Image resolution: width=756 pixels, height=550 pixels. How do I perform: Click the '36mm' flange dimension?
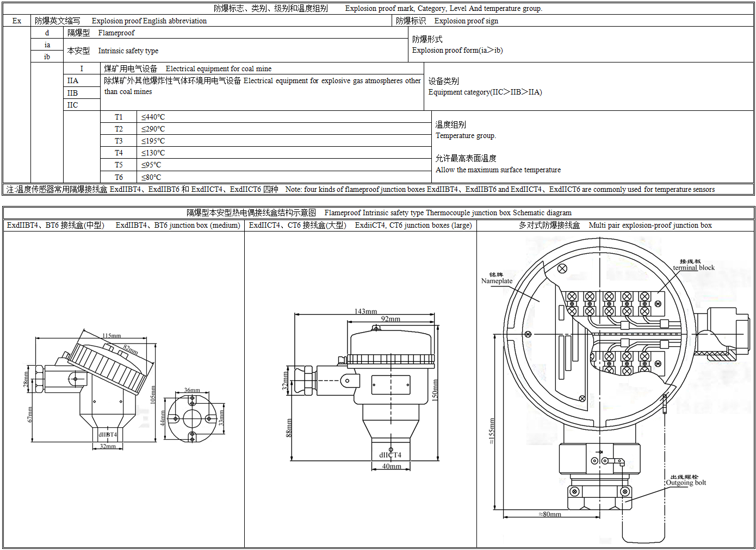pyautogui.click(x=192, y=390)
